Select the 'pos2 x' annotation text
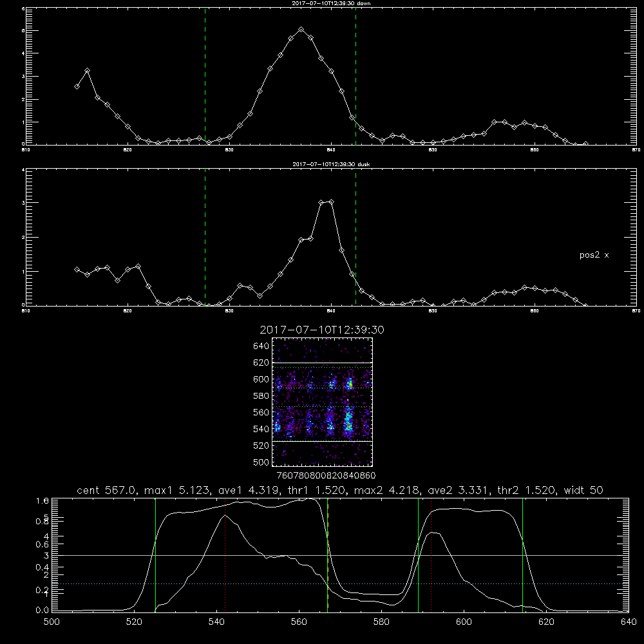 [594, 255]
